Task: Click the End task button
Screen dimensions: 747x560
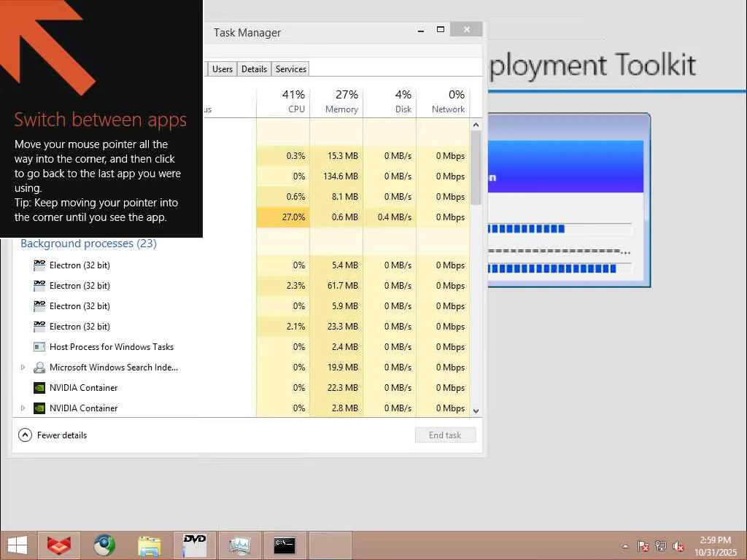Action: 445,435
